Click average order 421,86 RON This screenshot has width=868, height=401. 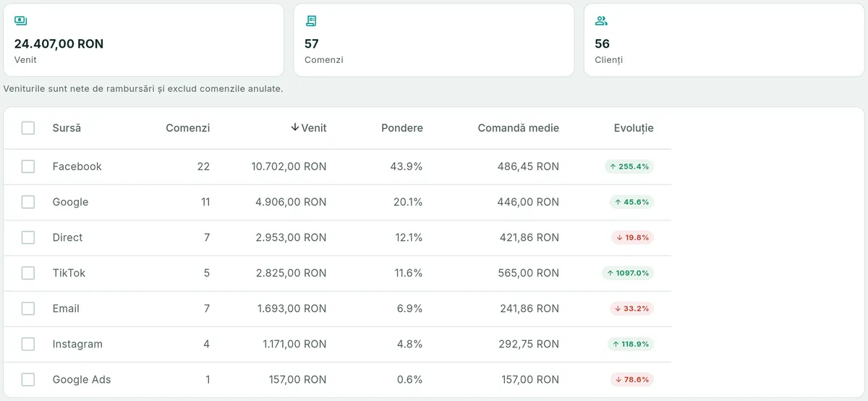click(529, 237)
